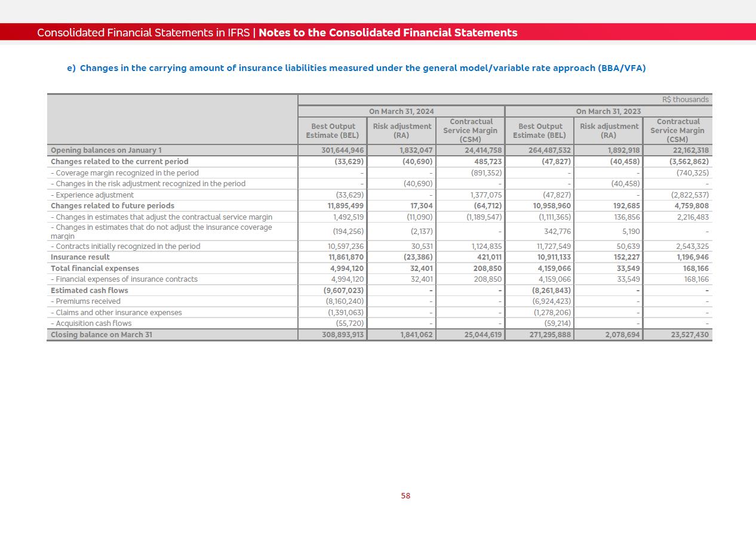
Task: Select the 'On March 31, 2023' column header
Action: [608, 112]
